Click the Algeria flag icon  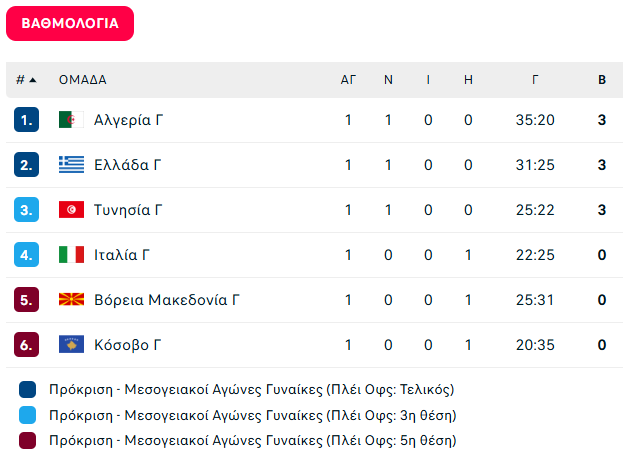[72, 120]
